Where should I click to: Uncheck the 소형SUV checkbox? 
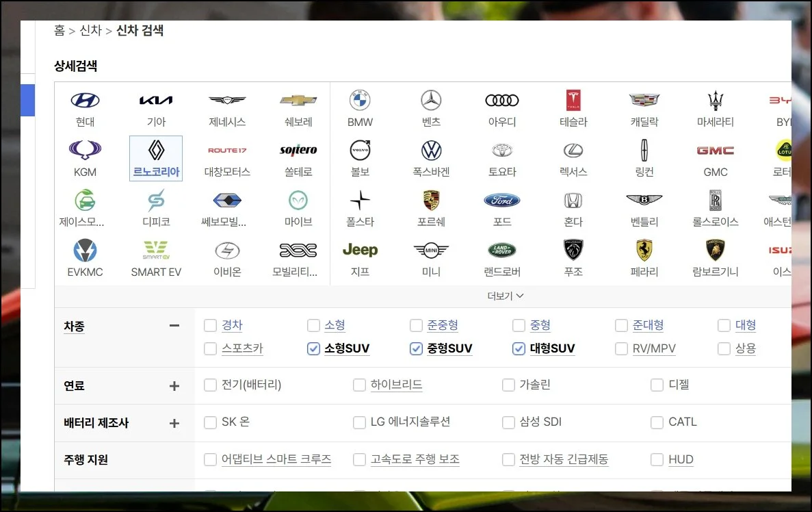(313, 349)
